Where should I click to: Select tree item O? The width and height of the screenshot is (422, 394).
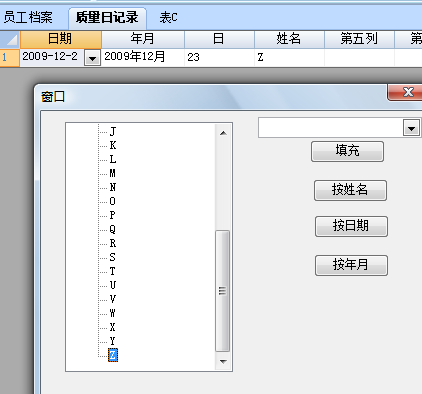[x=113, y=201]
